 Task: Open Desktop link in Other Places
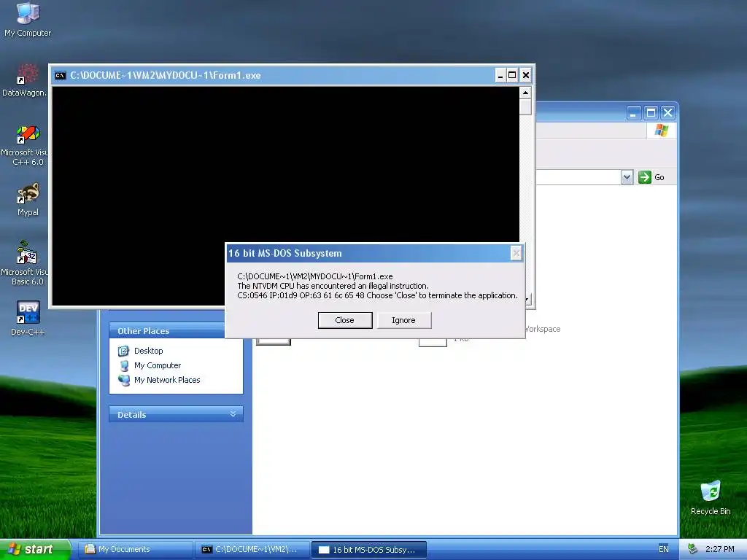point(140,351)
